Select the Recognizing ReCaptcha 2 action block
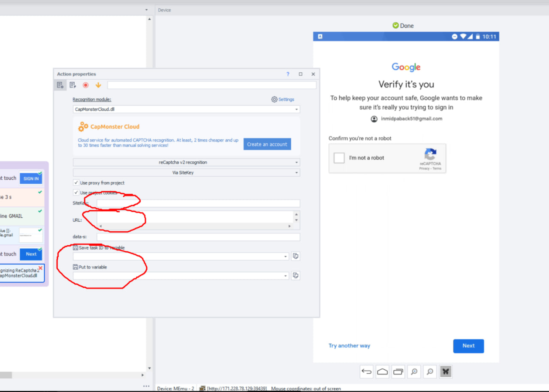The image size is (549, 392). point(21,273)
